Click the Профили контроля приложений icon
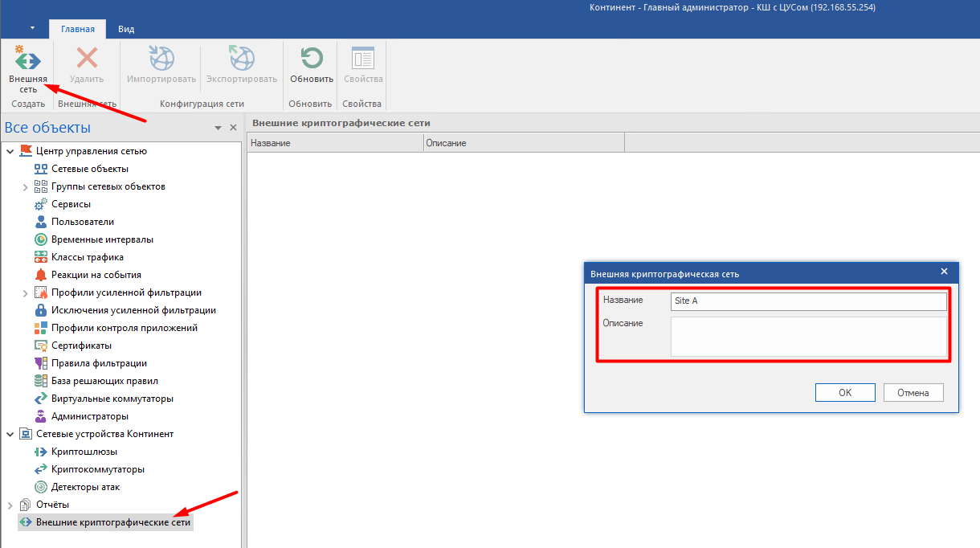This screenshot has height=548, width=980. point(41,328)
